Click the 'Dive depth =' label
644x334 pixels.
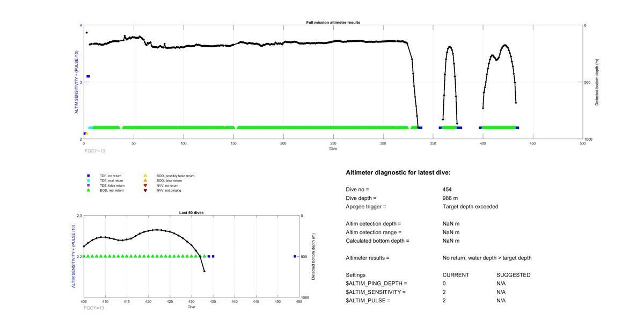[361, 198]
